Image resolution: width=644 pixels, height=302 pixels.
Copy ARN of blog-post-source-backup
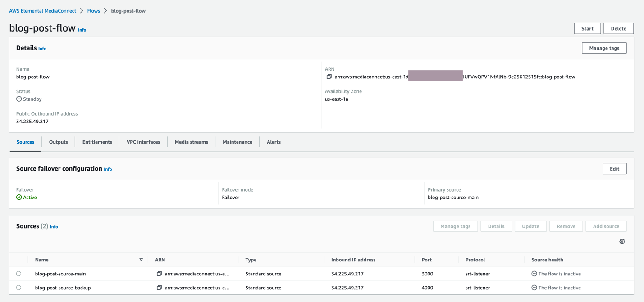click(159, 288)
